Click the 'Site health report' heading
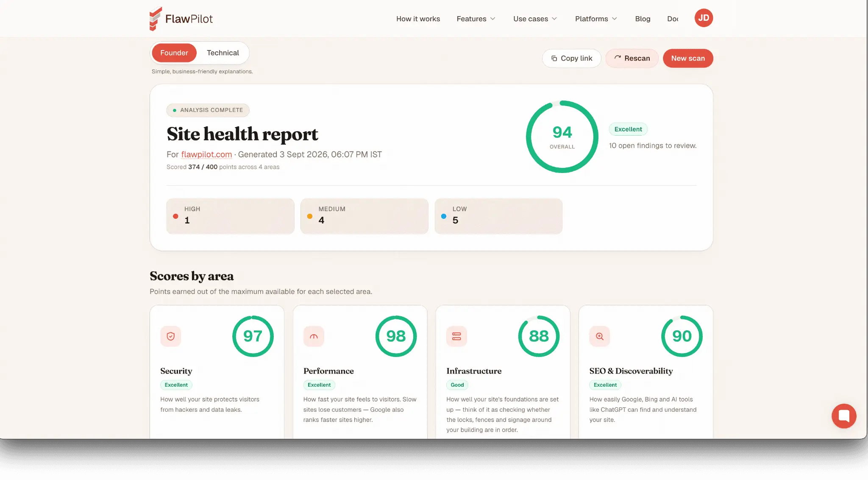This screenshot has width=868, height=480. click(x=242, y=134)
